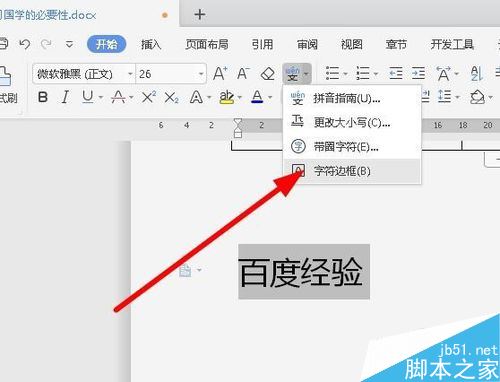Screen dimensions: 500x382
Task: Select 拼音指南(U)... menu item
Action: pos(352,98)
